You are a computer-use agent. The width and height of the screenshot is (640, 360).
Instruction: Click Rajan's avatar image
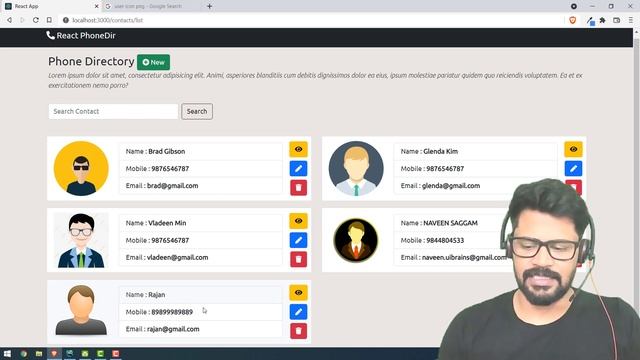coord(81,310)
